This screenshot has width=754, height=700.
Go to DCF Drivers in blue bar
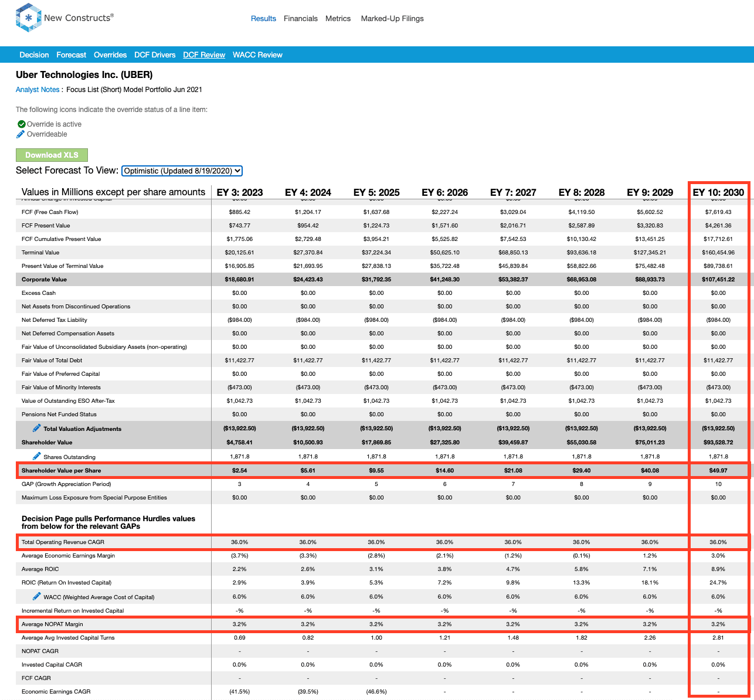point(155,55)
